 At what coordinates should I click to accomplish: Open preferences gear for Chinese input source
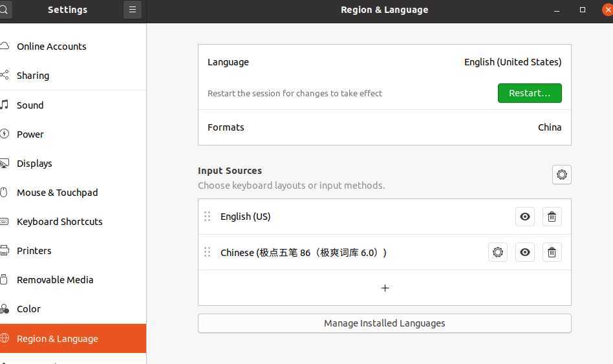click(497, 252)
